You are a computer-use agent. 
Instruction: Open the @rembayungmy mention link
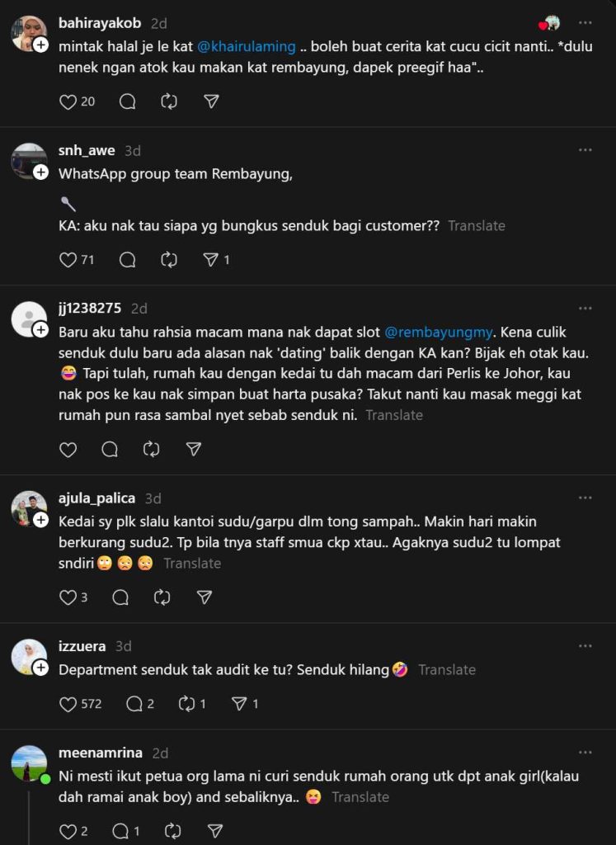click(x=438, y=333)
